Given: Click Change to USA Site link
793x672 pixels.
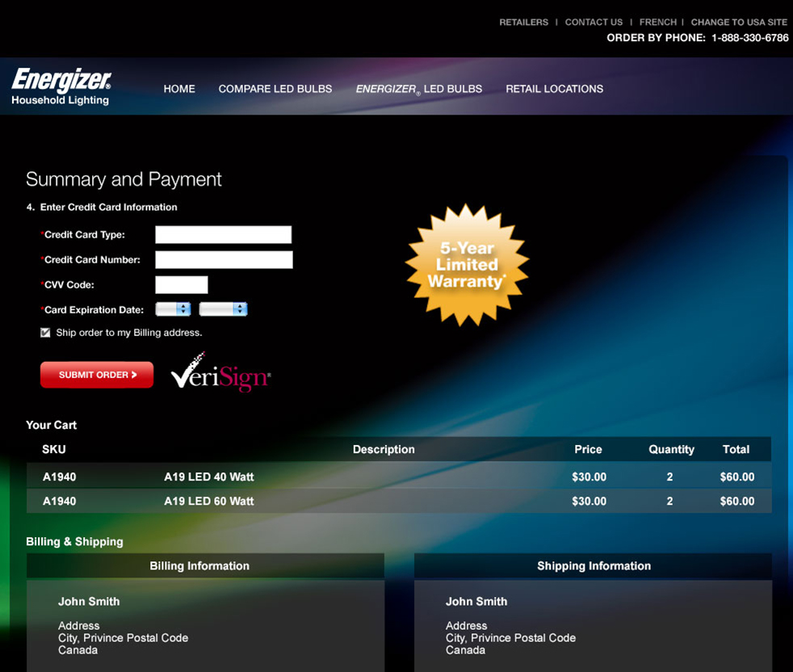Looking at the screenshot, I should [x=739, y=23].
